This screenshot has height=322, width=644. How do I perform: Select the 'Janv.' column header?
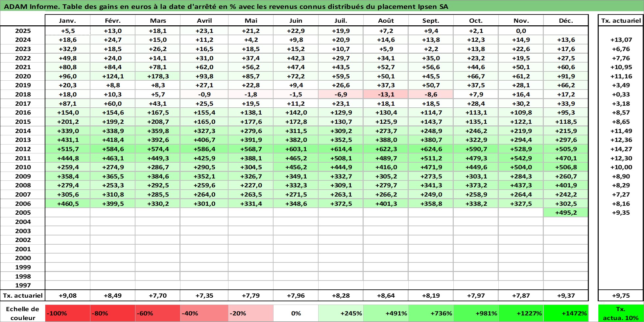(67, 20)
